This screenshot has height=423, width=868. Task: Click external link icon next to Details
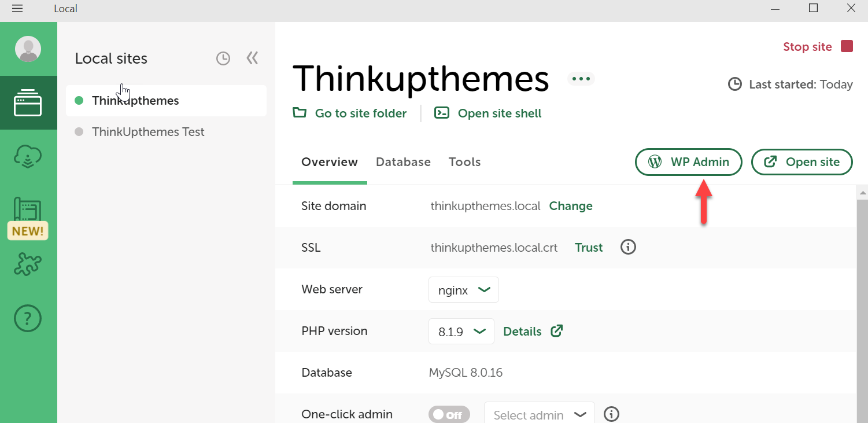(x=556, y=331)
